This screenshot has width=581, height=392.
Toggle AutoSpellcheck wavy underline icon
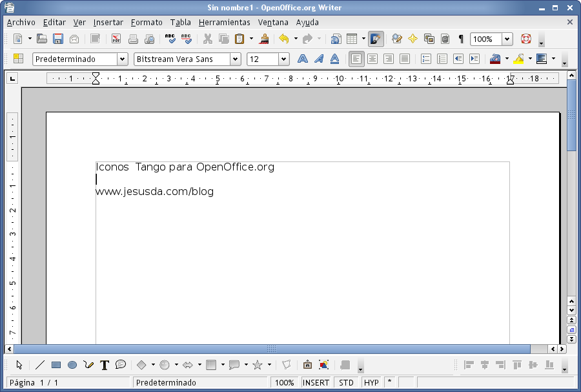pyautogui.click(x=186, y=39)
